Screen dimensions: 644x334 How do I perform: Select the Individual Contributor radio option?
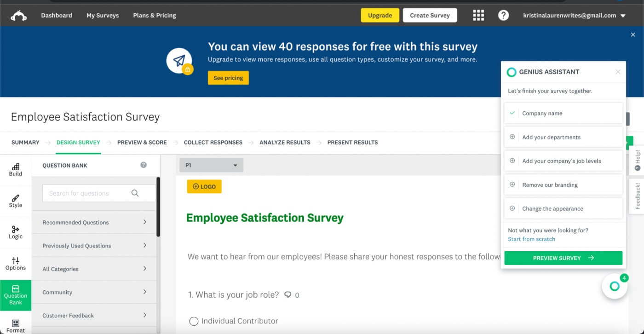194,321
